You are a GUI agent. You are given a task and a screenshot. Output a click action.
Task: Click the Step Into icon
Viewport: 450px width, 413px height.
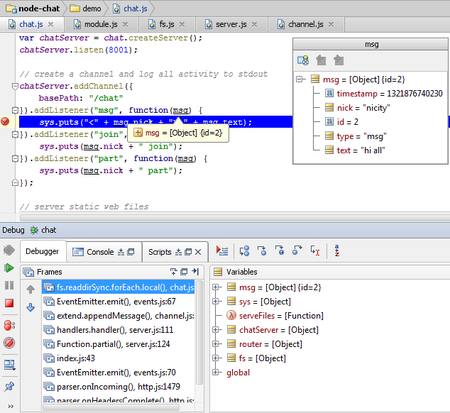[x=262, y=251]
